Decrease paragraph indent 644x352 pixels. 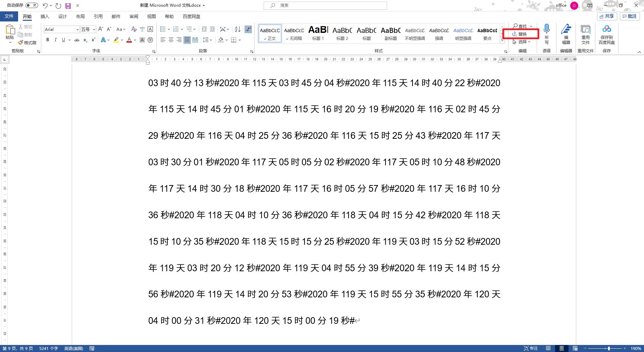pos(204,30)
